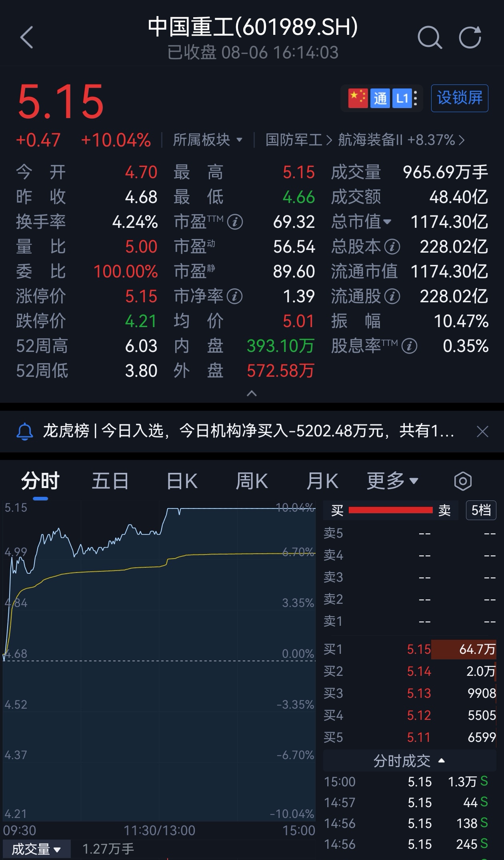Tap the 振幅 10.47% value
504x860 pixels.
461,321
